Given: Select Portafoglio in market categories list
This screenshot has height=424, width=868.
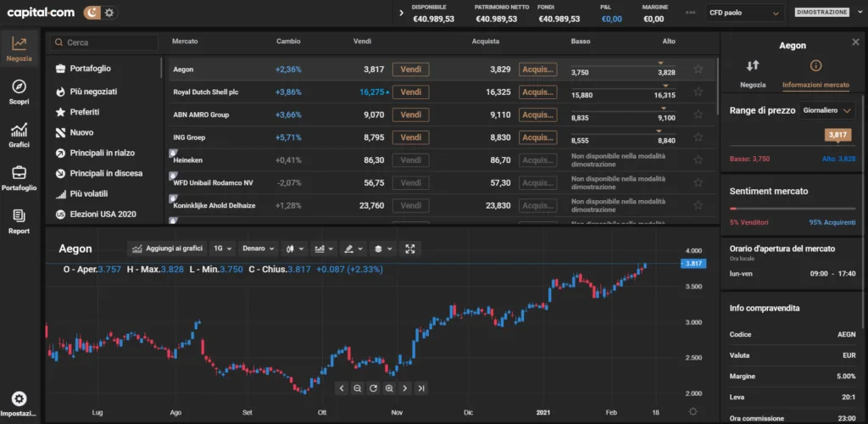Looking at the screenshot, I should (x=90, y=69).
